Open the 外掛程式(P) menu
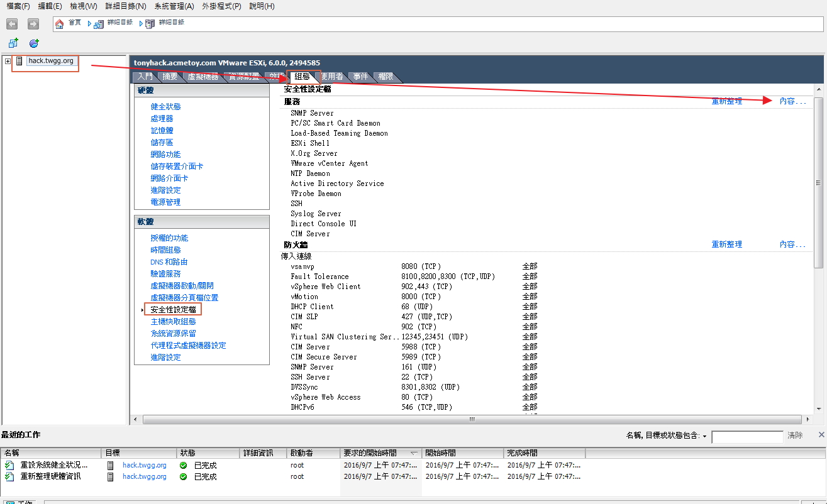This screenshot has height=504, width=827. click(x=221, y=6)
